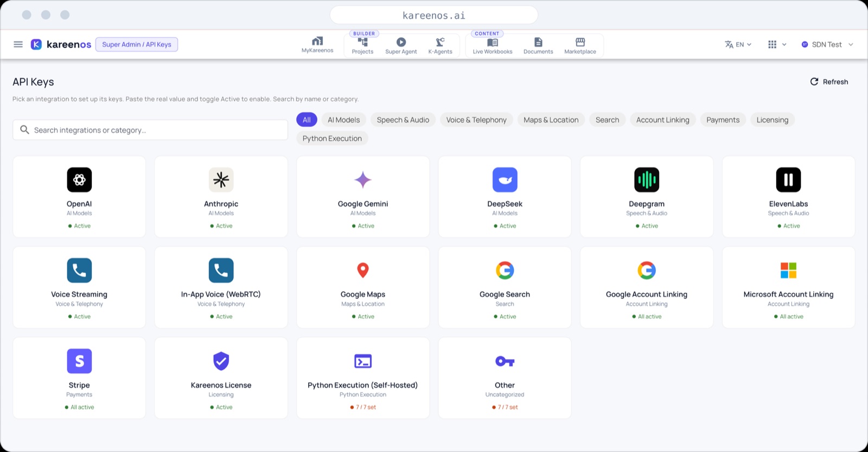Filter by Payments
Image resolution: width=868 pixels, height=452 pixels.
click(723, 120)
